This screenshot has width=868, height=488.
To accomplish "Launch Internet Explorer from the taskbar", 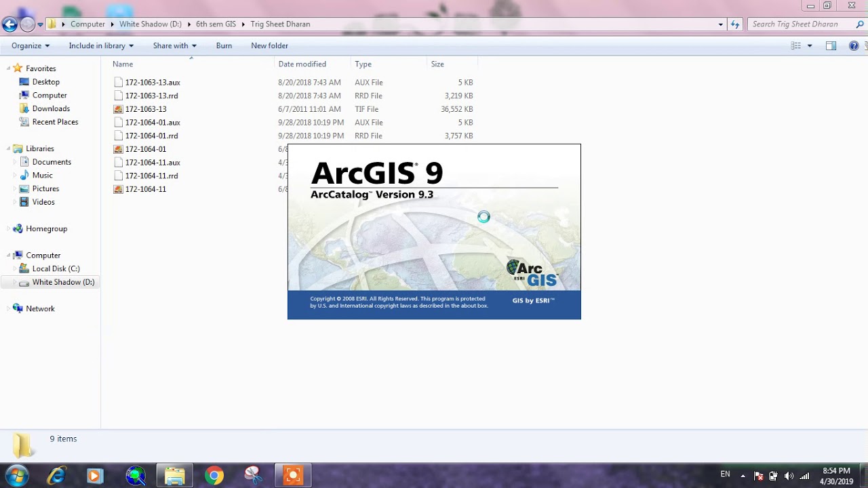I will (x=56, y=476).
